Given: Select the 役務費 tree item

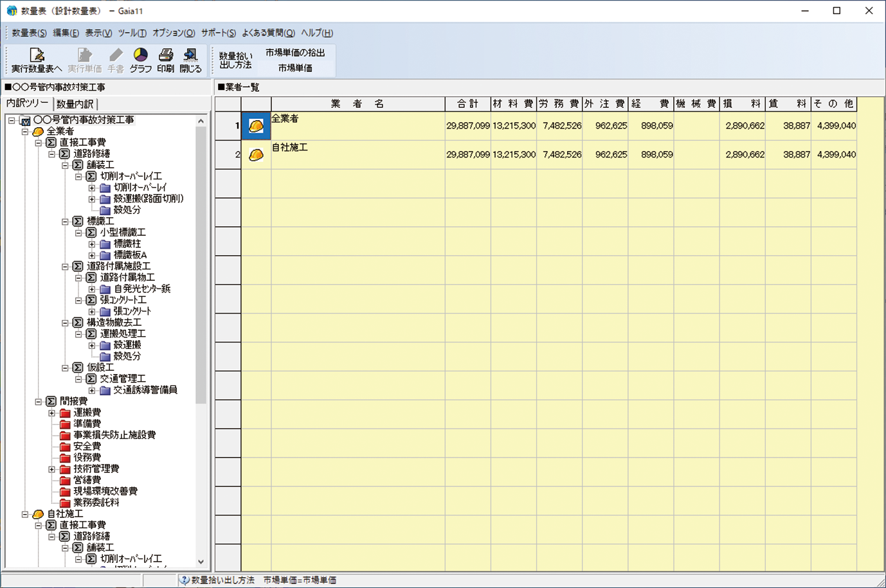Looking at the screenshot, I should [87, 458].
